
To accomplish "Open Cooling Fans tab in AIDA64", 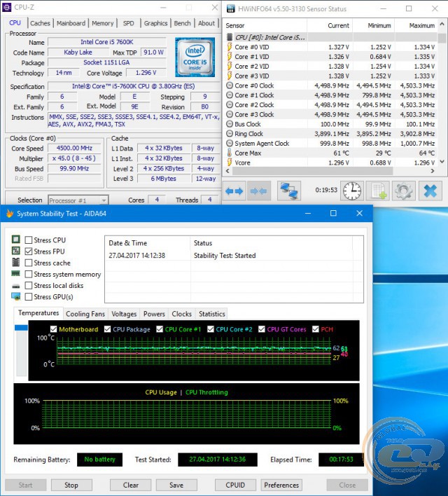I will (x=85, y=314).
